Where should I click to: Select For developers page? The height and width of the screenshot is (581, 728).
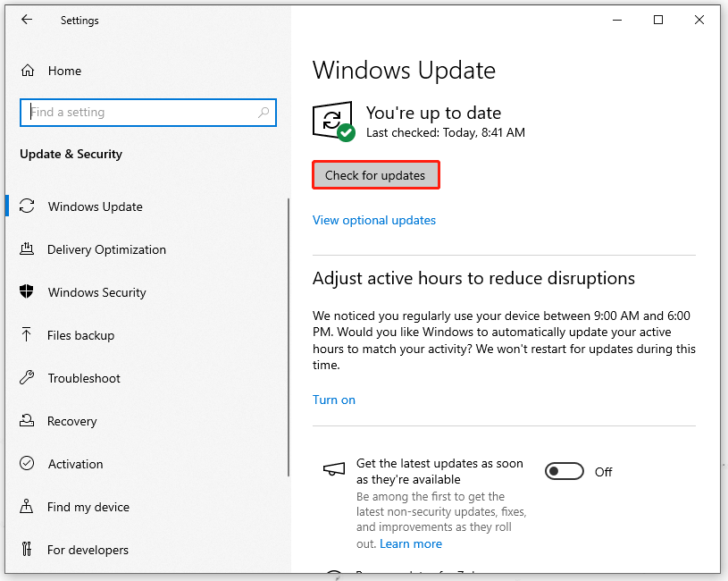(x=88, y=550)
